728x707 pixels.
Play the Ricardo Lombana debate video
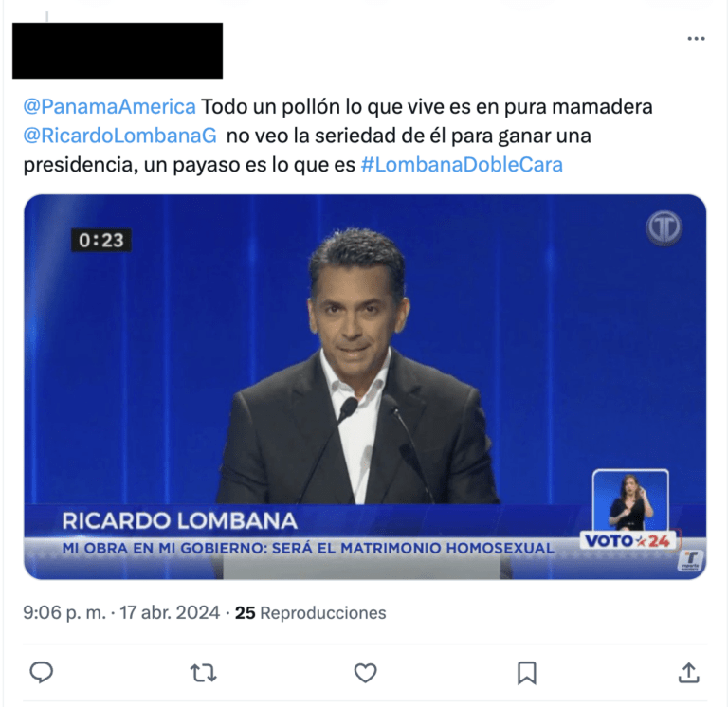[365, 387]
